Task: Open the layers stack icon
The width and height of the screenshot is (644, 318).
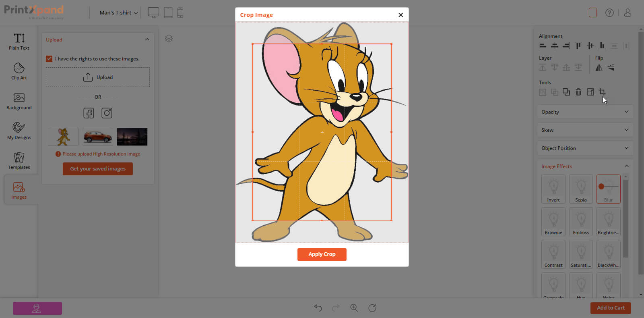Action: [x=169, y=38]
